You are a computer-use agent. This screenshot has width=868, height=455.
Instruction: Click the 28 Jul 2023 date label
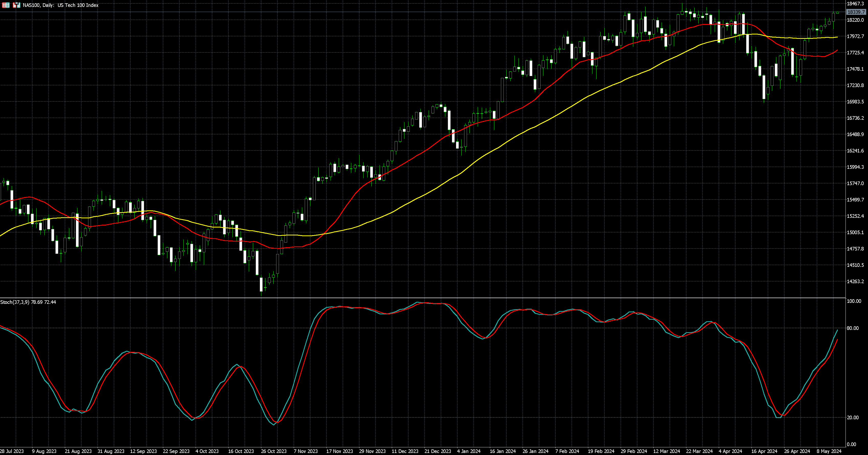(x=12, y=451)
